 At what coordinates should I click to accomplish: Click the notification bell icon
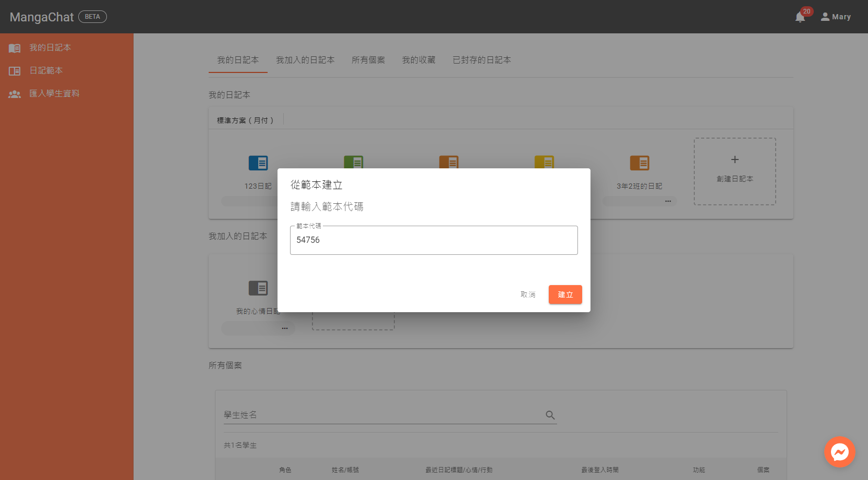800,17
